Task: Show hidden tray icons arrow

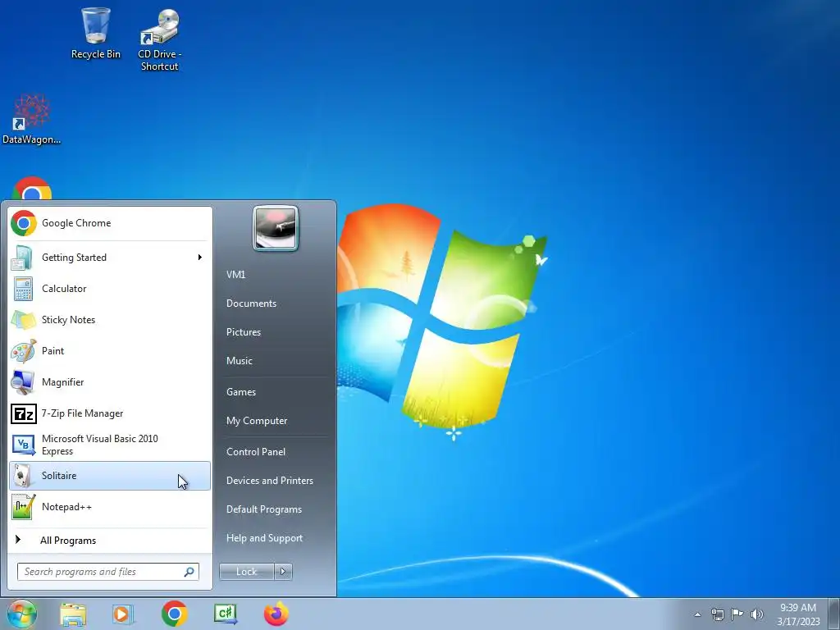Action: click(x=697, y=614)
